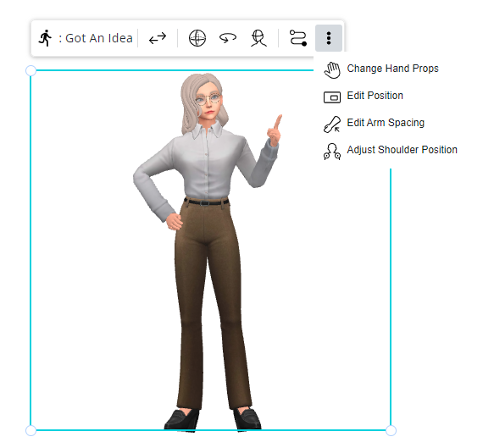Click the arm icon beside Edit Arm Spacing
The width and height of the screenshot is (494, 448).
(332, 124)
